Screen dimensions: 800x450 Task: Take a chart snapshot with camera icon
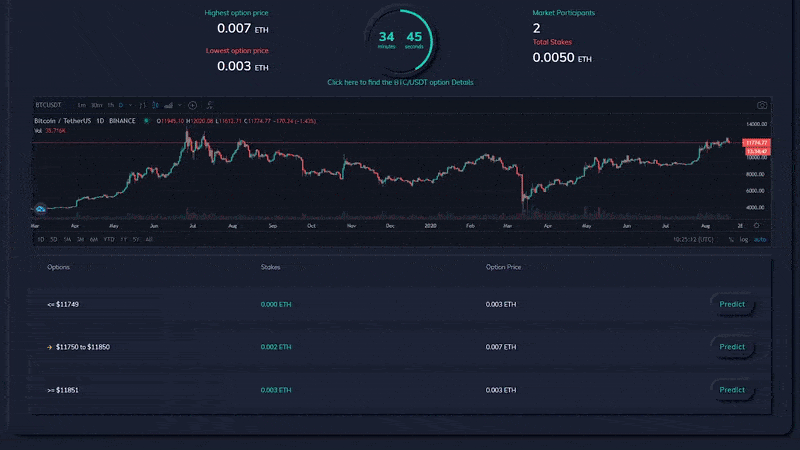pyautogui.click(x=762, y=105)
